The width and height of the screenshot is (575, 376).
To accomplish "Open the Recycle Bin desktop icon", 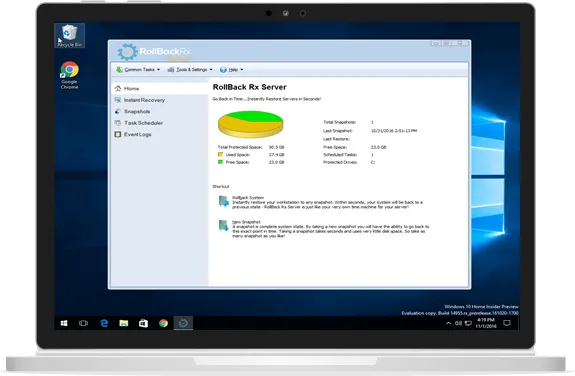I will [x=69, y=35].
